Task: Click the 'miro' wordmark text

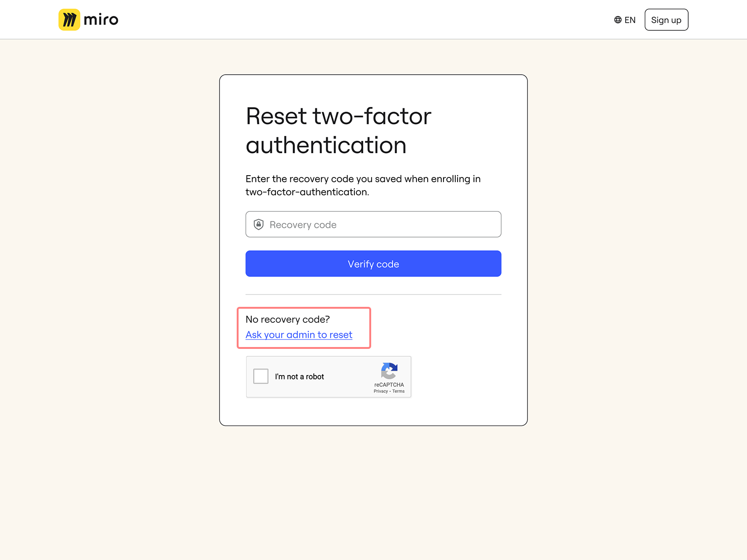Action: pyautogui.click(x=100, y=19)
